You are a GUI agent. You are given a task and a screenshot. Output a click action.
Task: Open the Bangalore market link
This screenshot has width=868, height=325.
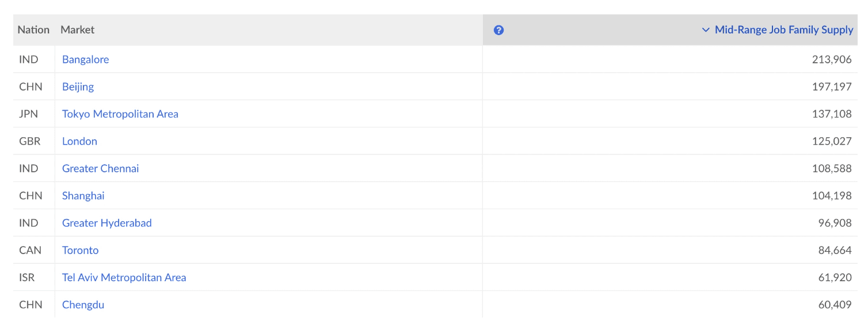(85, 59)
